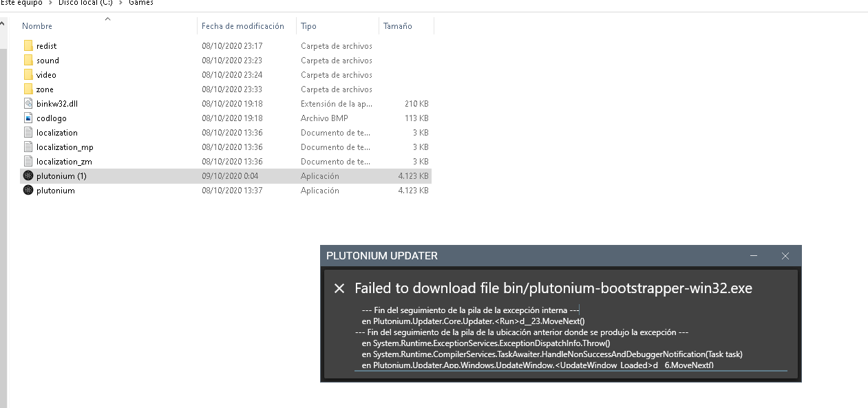Click the Plutonium.Updater.Core.Updater stack trace line

tap(473, 321)
